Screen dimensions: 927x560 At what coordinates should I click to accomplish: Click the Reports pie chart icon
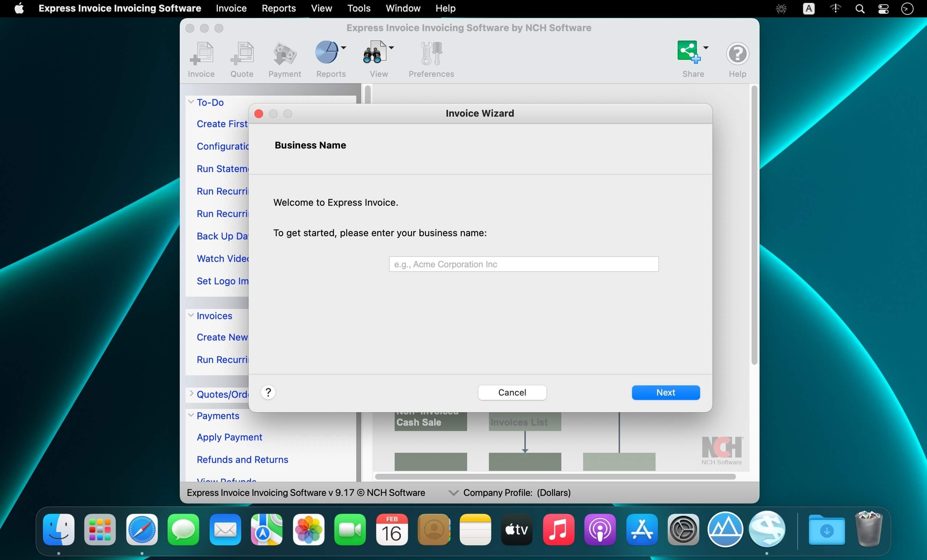coord(327,52)
